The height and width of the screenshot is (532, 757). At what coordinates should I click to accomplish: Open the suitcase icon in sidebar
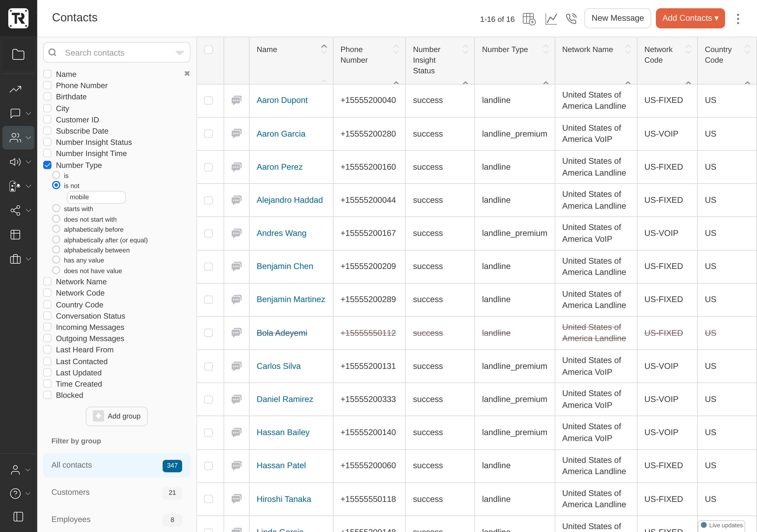click(15, 259)
